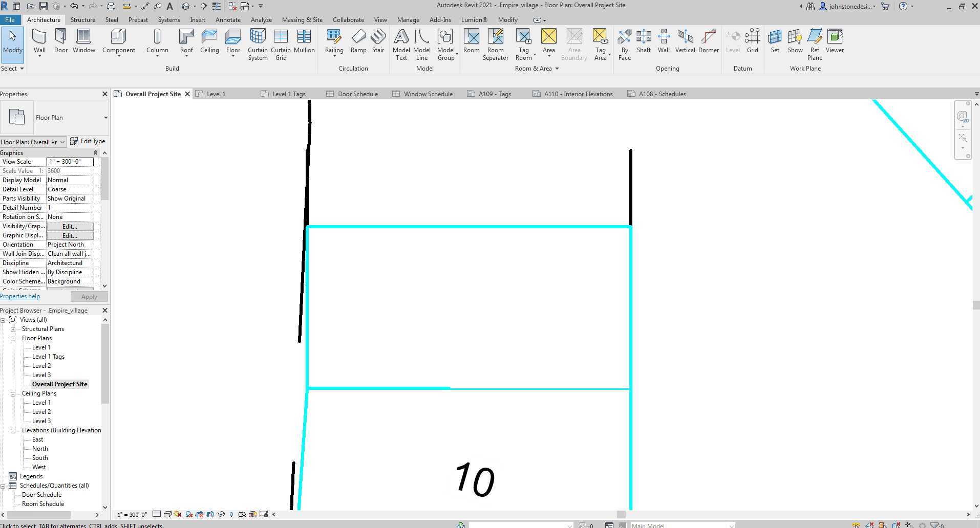
Task: Select the Ceiling tool
Action: tap(209, 41)
